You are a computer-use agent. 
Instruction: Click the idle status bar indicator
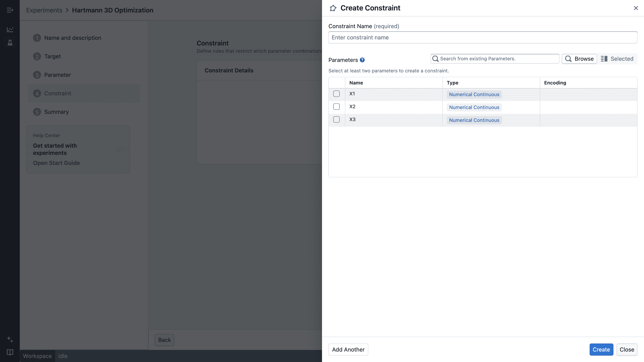(x=63, y=356)
